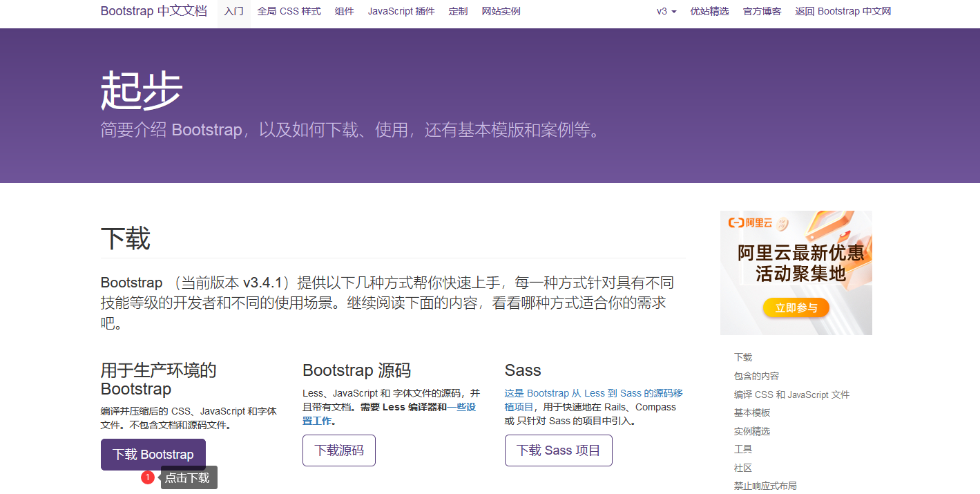This screenshot has width=980, height=494.
Task: Click the 阿里云 logo in the advertisement
Action: click(751, 222)
